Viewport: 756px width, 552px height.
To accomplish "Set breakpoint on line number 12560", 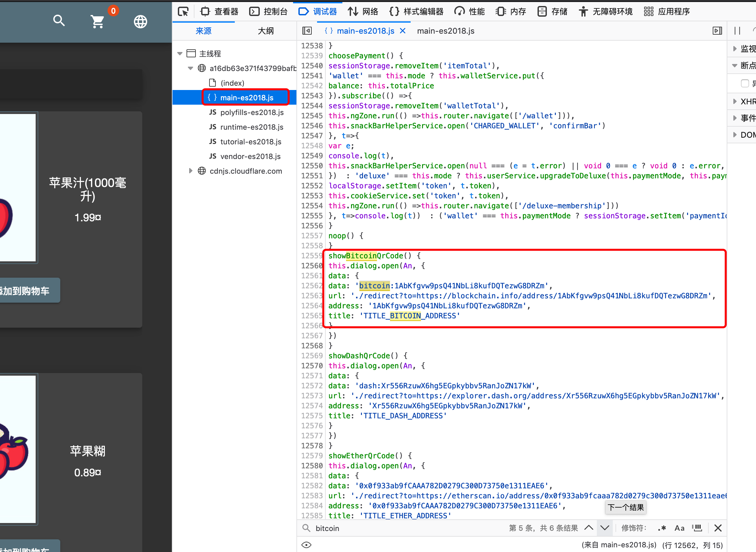I will click(312, 266).
